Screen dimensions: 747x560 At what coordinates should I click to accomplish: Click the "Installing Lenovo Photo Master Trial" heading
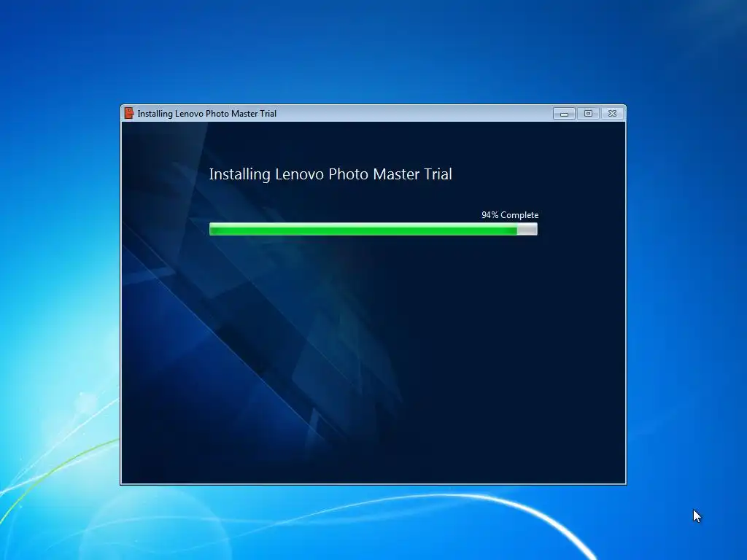coord(330,174)
